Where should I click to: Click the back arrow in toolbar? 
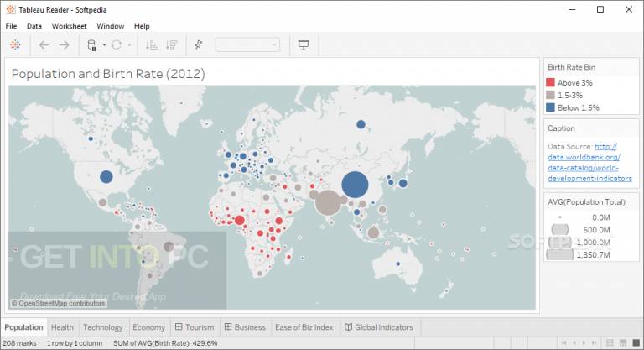coord(44,44)
